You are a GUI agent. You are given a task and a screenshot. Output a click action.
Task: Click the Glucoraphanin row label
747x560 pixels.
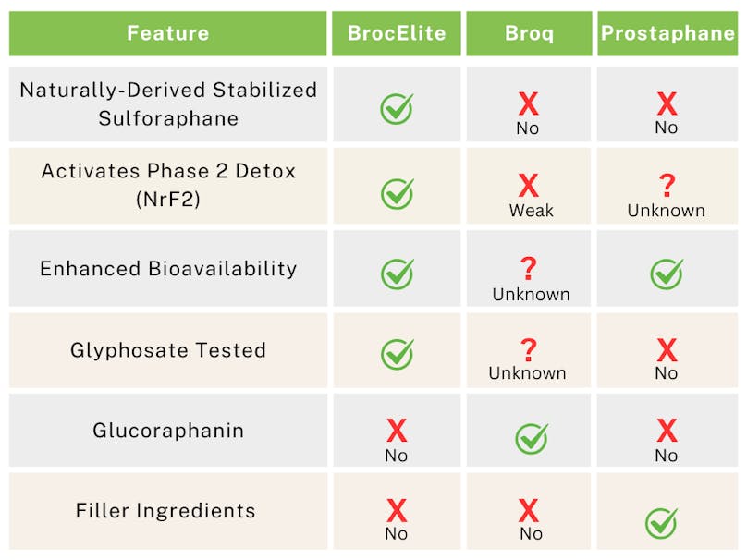(x=168, y=431)
